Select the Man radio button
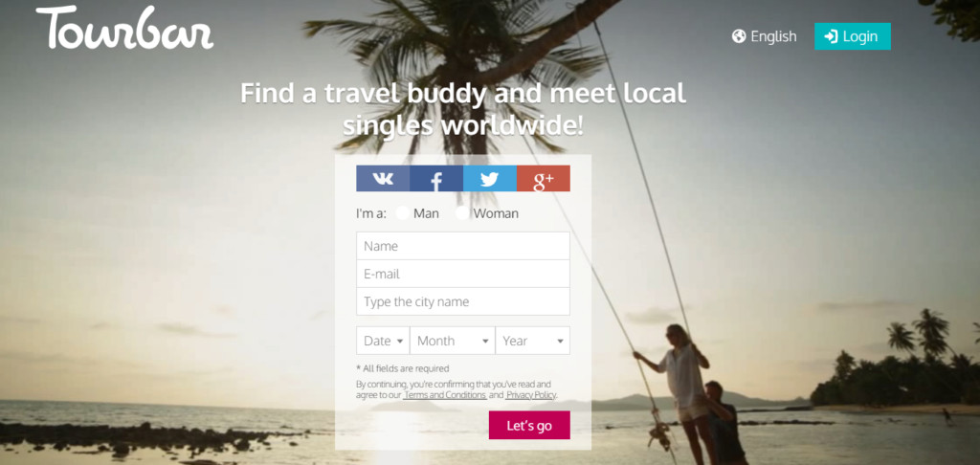 tap(403, 213)
